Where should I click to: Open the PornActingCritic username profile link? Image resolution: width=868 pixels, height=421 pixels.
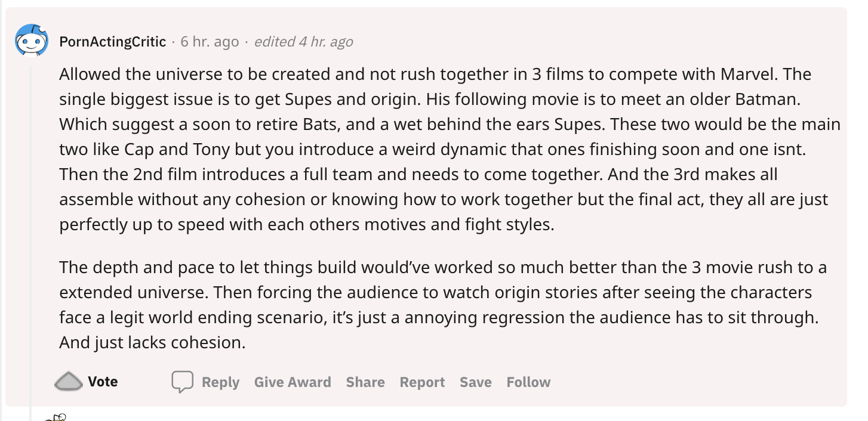click(113, 42)
